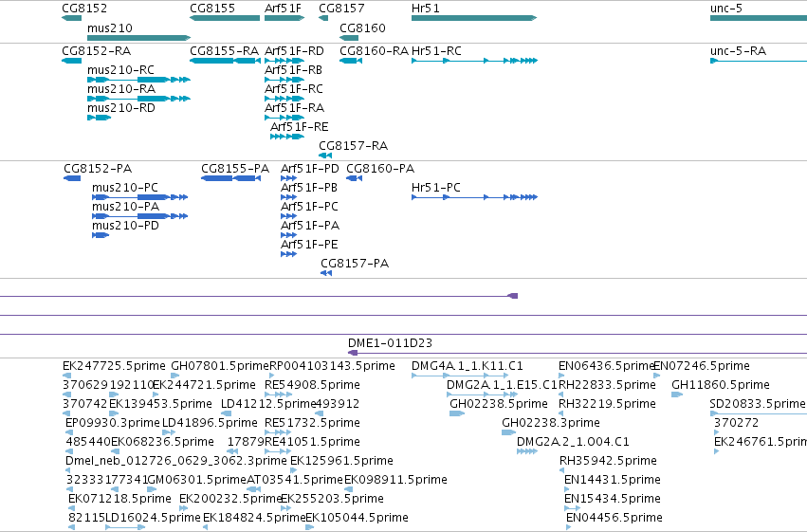This screenshot has height=532, width=807.
Task: Click the Arf51F-RD transcript label
Action: coord(294,51)
